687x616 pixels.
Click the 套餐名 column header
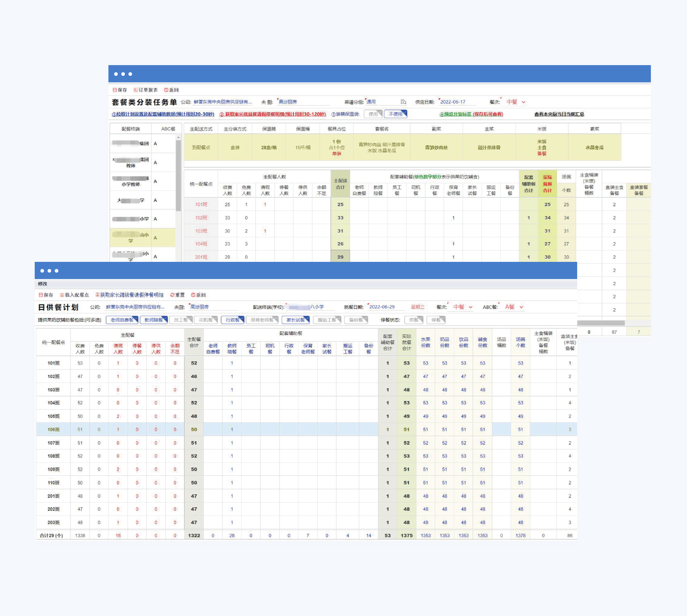(x=382, y=129)
